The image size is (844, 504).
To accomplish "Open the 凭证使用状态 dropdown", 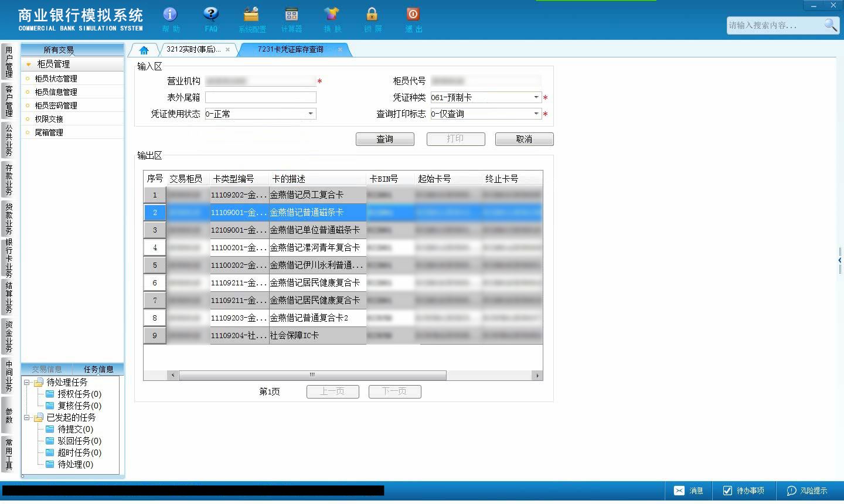I will [311, 114].
